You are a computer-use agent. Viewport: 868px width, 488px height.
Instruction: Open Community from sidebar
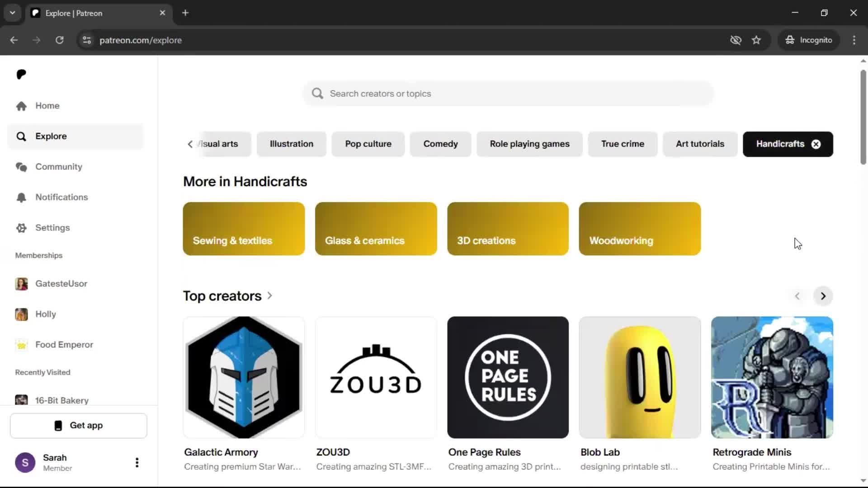75,167
